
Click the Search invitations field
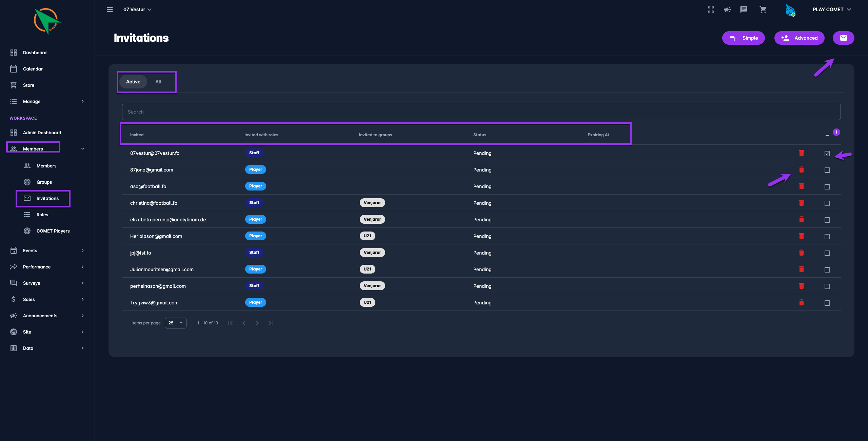tap(481, 112)
